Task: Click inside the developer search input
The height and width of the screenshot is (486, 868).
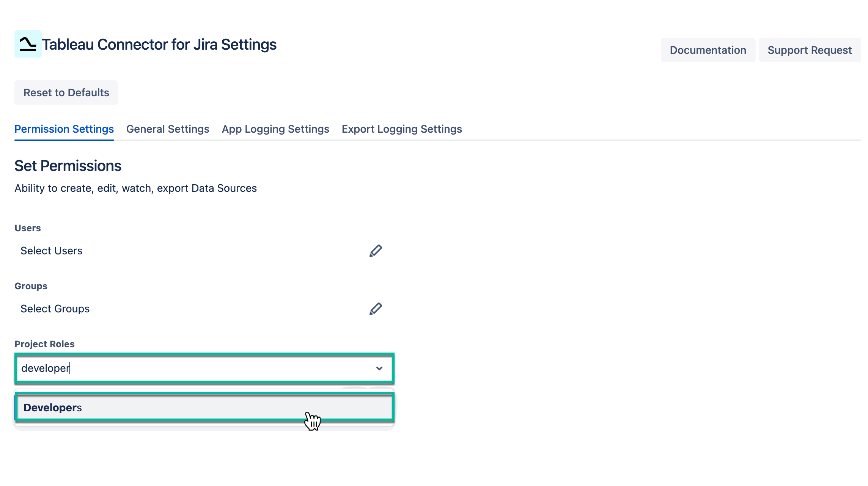Action: 152,368
